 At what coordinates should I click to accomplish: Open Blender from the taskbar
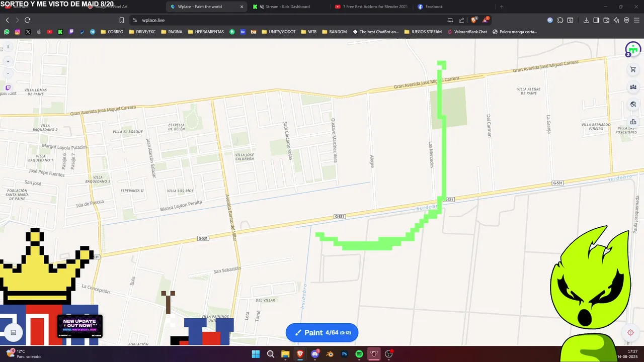coord(330,354)
